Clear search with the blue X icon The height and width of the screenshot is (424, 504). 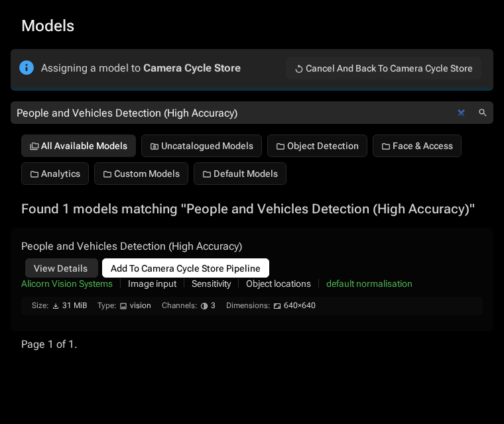(462, 113)
